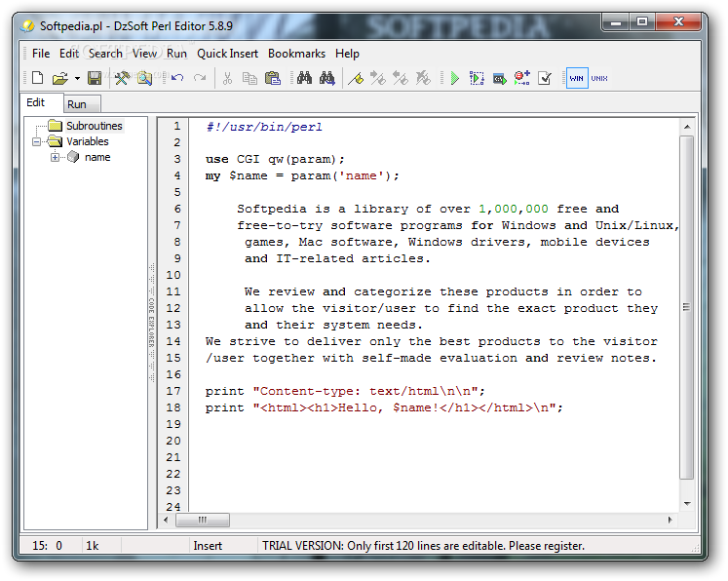Cut selection with the scissors icon
Screen dimensions: 728x581
tap(227, 78)
